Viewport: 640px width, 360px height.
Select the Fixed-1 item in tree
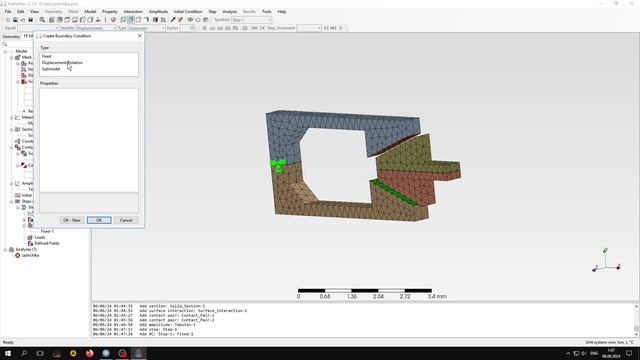[47, 231]
